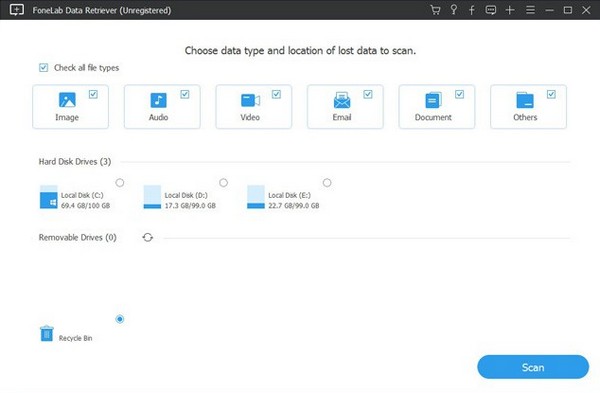Click the plus icon in title bar
Viewport: 600px width, 393px height.
pos(510,10)
